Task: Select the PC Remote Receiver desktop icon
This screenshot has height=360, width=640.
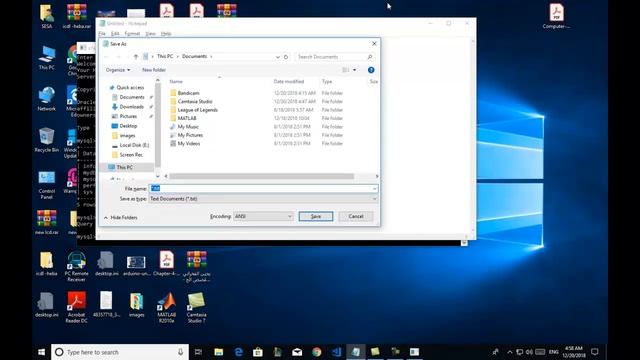Action: tap(76, 266)
